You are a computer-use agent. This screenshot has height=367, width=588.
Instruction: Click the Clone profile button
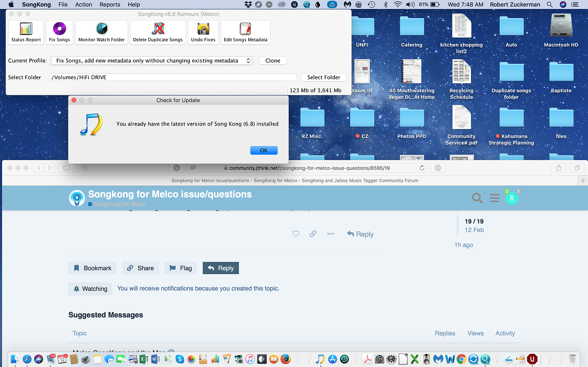pyautogui.click(x=273, y=60)
